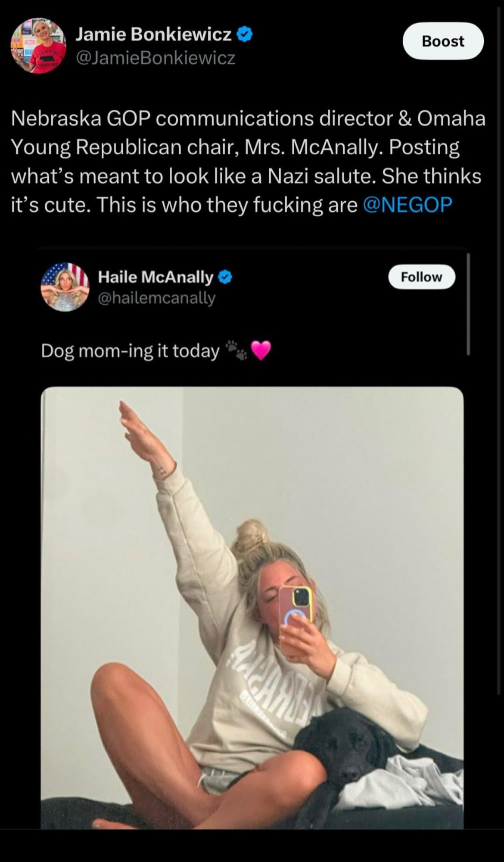Click the Jamie Bonkiewicz display name
Image resolution: width=504 pixels, height=862 pixels.
pyautogui.click(x=153, y=34)
